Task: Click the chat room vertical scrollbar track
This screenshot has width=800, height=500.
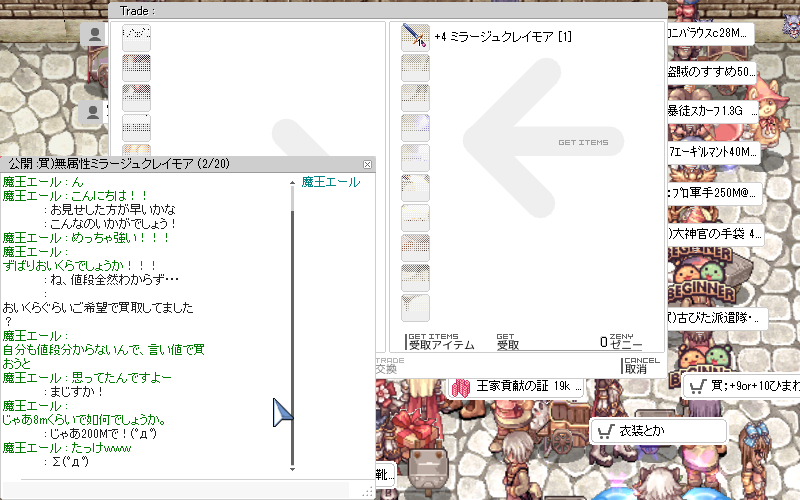Action: [x=292, y=327]
